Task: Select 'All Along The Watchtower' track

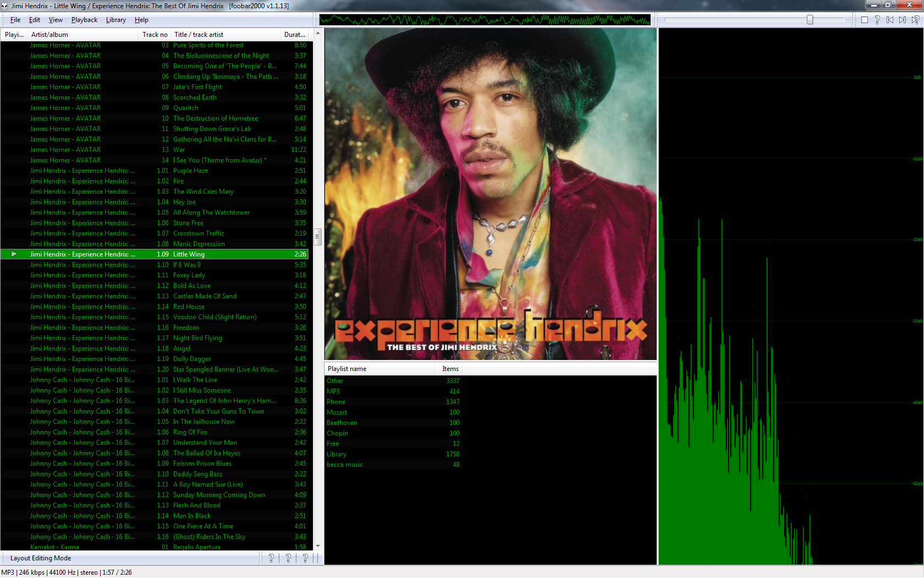Action: [155, 212]
